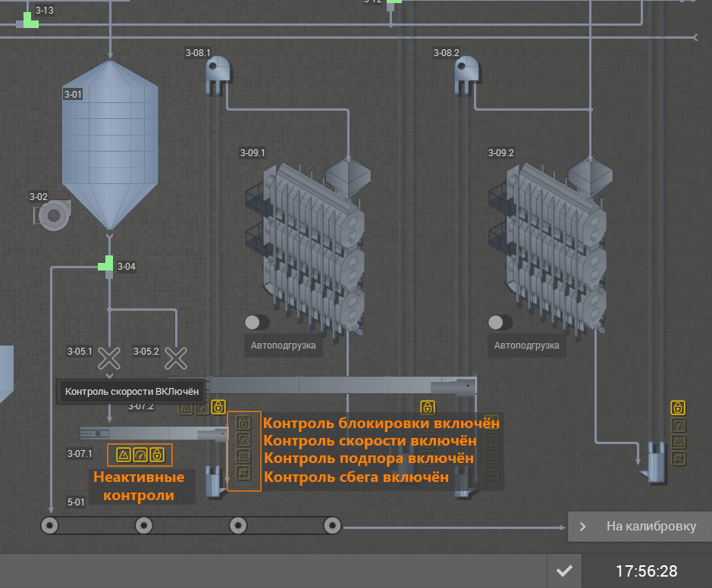This screenshot has height=588, width=712.
Task: Click the 3-07.1 conveyor lock control icon
Action: [156, 455]
